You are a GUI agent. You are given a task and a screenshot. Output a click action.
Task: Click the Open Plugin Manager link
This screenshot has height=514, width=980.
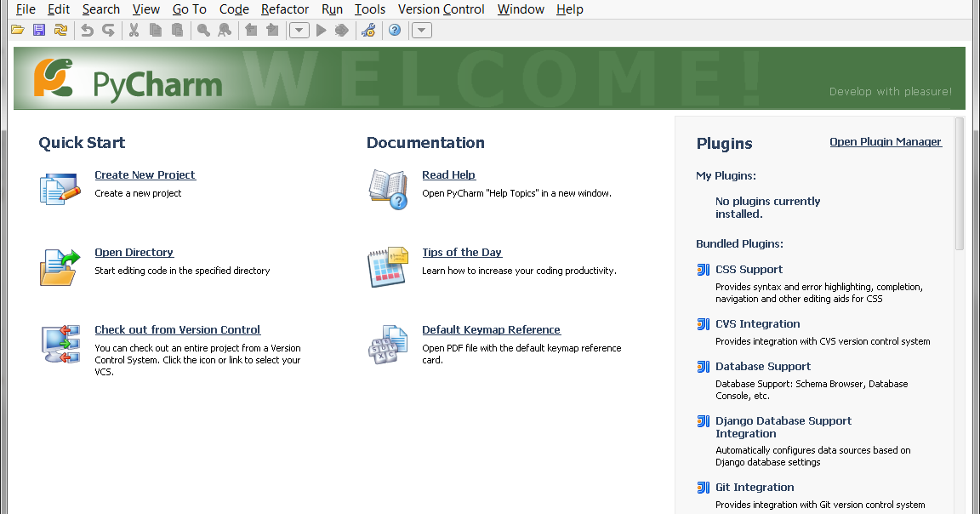click(886, 142)
